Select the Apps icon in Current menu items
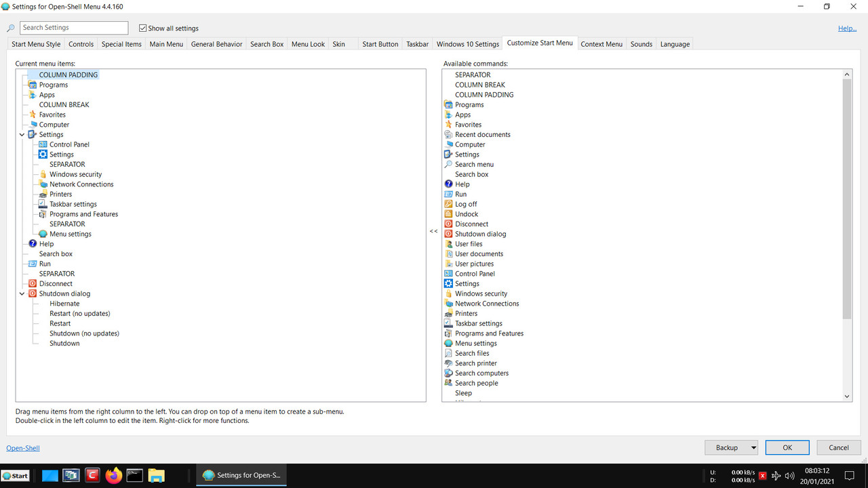The width and height of the screenshot is (868, 488). pyautogui.click(x=33, y=95)
